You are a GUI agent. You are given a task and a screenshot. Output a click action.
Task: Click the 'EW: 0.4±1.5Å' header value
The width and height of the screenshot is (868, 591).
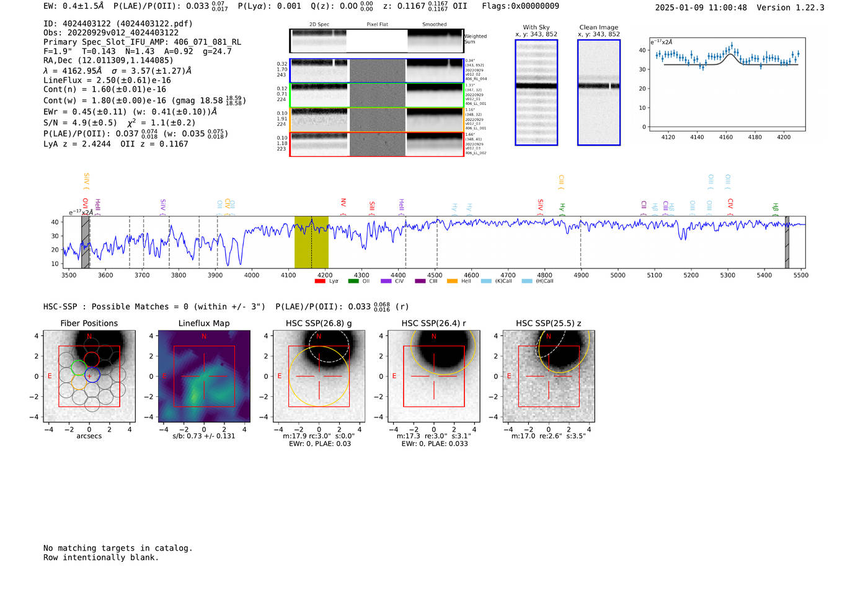74,6
